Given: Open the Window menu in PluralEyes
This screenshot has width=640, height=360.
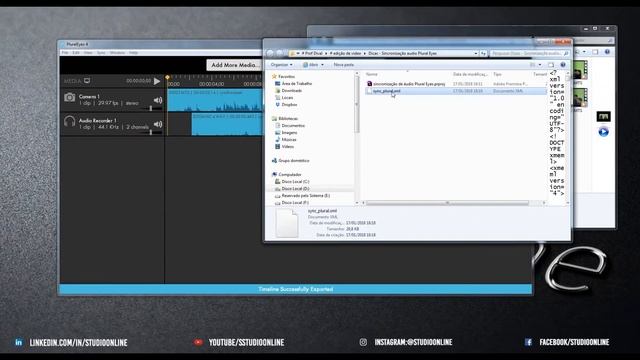Looking at the screenshot, I should (117, 53).
